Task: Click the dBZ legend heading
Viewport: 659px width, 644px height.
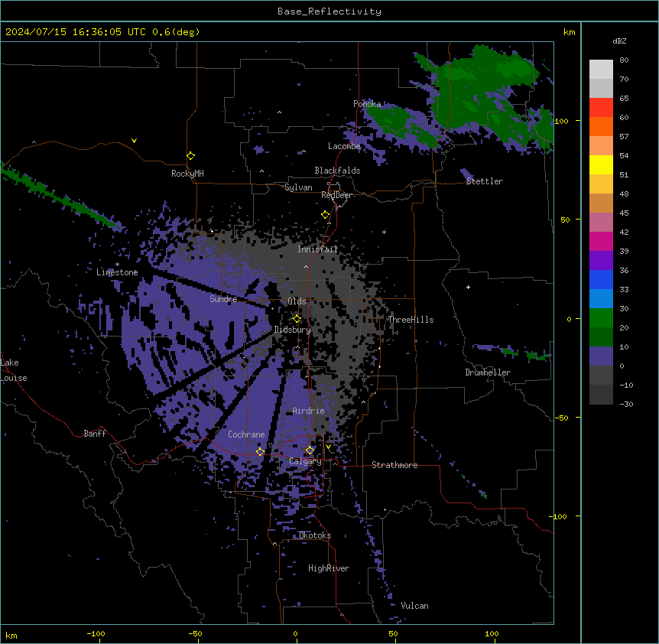Action: coord(619,41)
